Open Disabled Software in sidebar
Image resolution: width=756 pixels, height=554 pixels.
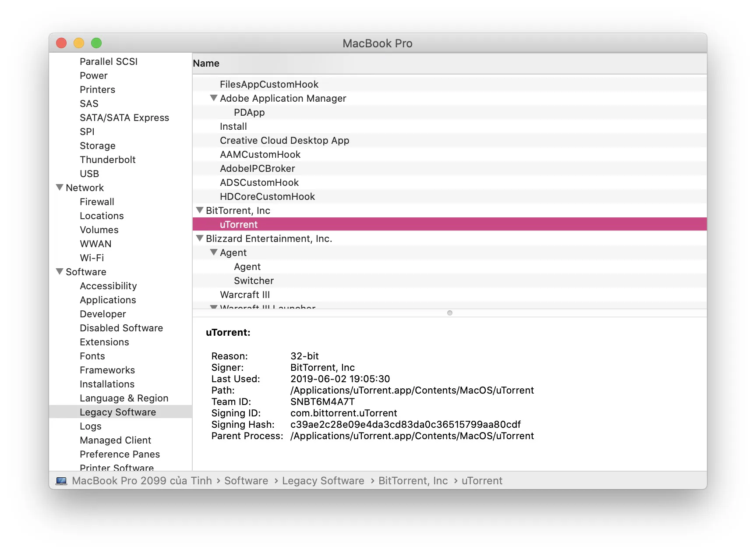tap(121, 328)
